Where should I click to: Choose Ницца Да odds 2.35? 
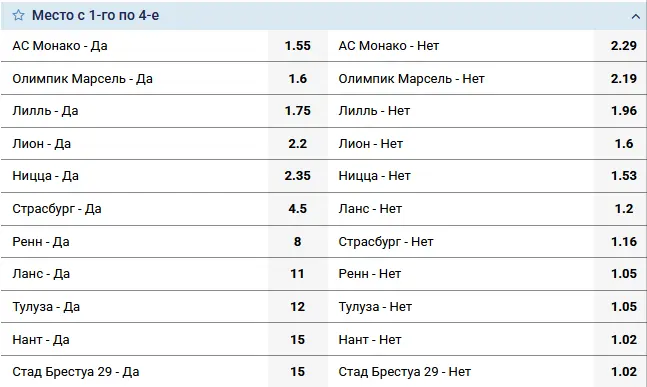tap(298, 176)
